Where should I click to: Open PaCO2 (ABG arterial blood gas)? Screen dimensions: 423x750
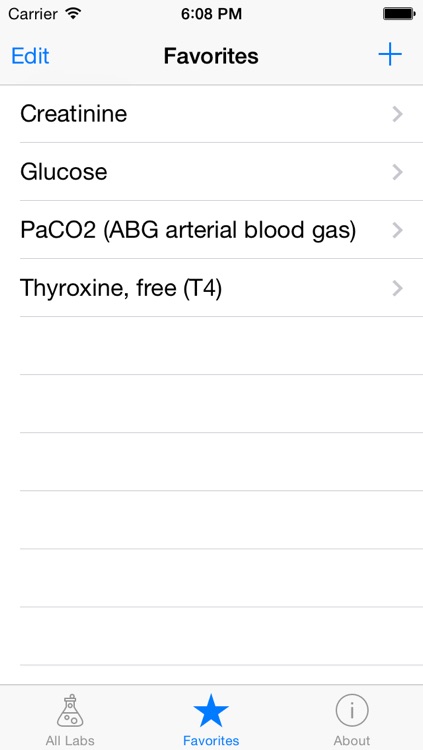[212, 230]
